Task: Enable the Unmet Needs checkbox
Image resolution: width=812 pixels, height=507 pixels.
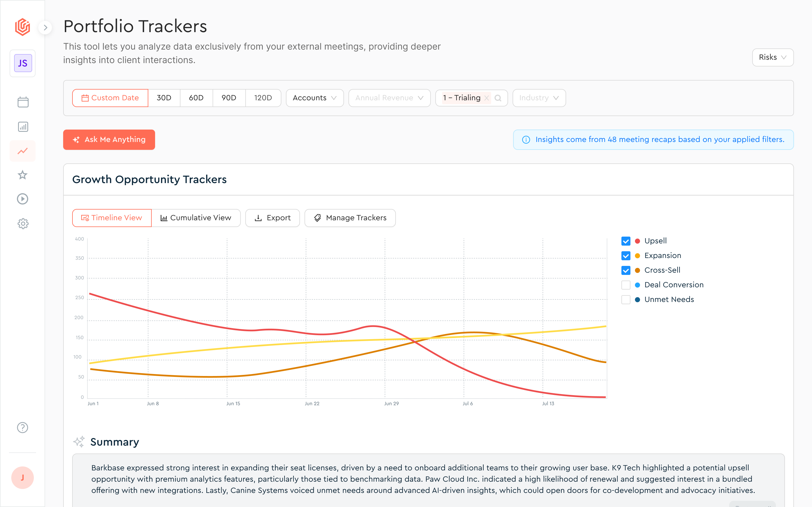Action: [626, 299]
